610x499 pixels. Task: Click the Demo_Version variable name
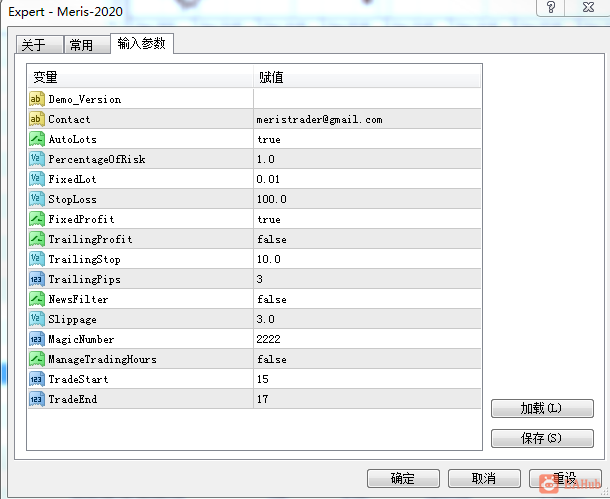click(x=85, y=100)
